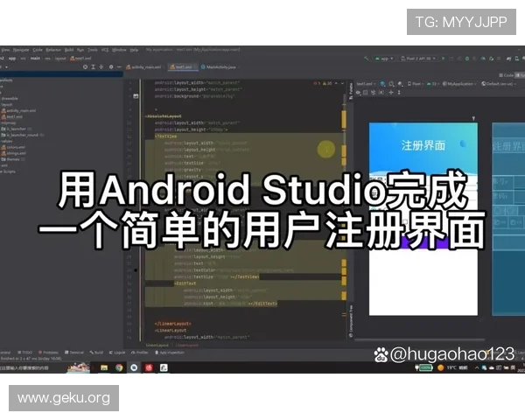Switch to the MainActivity.java editor tab

[219, 67]
